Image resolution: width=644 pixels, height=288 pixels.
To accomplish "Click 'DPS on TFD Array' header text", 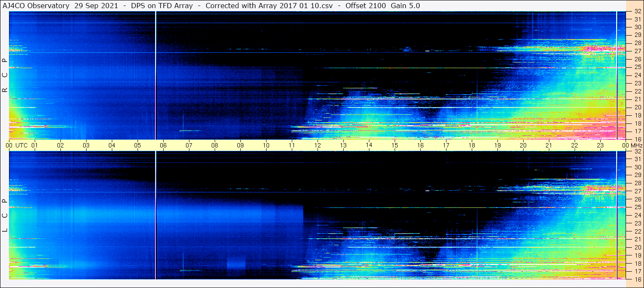I will click(162, 6).
